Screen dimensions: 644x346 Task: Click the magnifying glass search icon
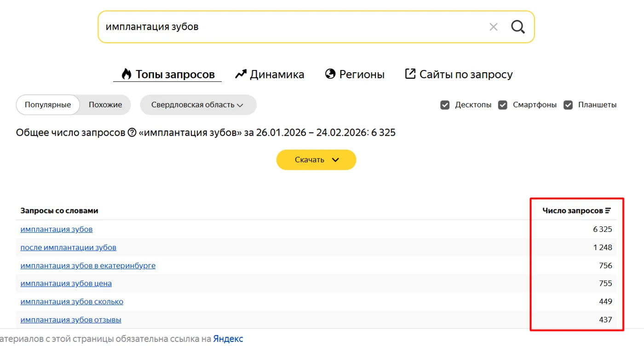[x=518, y=27]
